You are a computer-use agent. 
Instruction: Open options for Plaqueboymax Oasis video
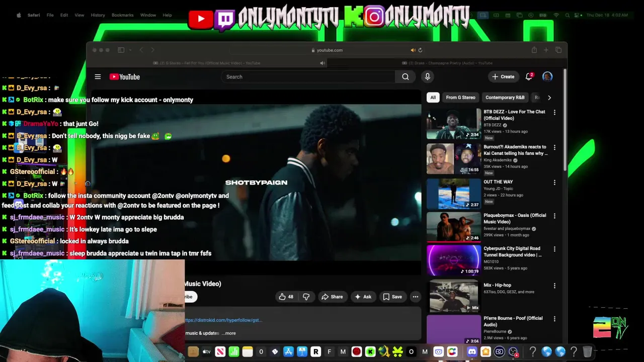(554, 216)
